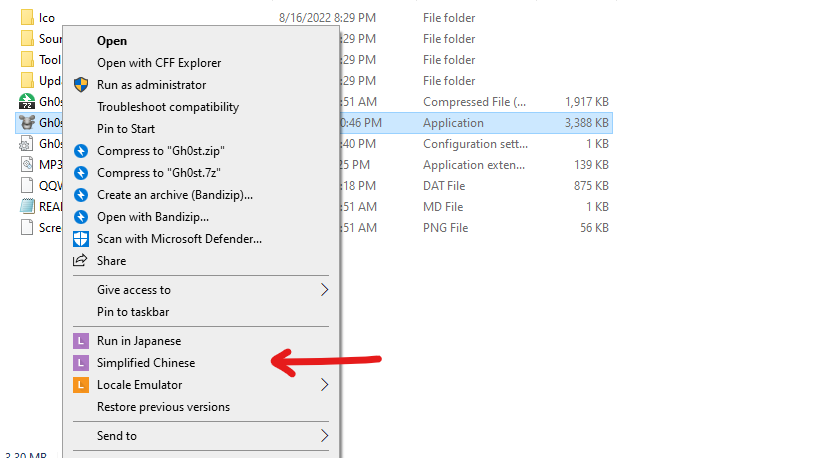Choose Open from the context menu
This screenshot has height=458, width=821.
coord(112,41)
